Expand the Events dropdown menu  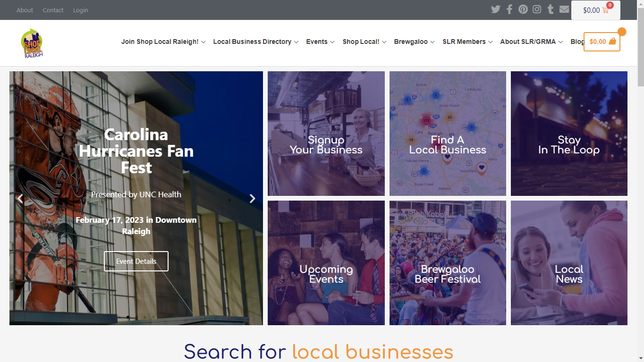[x=320, y=42]
